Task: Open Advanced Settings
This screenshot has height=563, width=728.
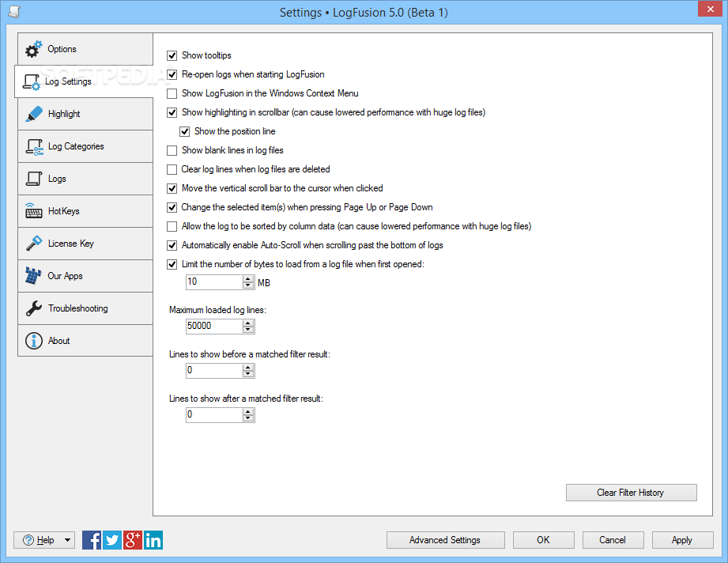Action: (445, 540)
